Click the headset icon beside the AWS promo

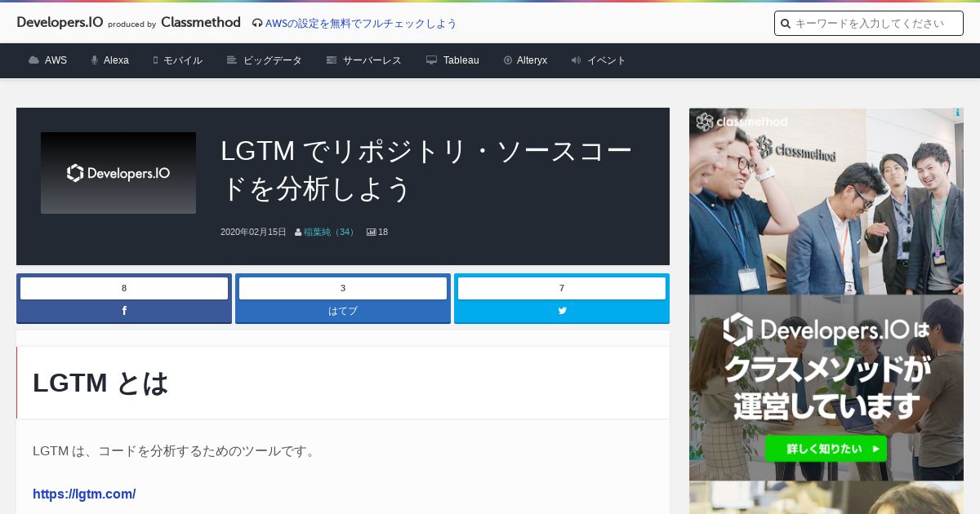(257, 24)
